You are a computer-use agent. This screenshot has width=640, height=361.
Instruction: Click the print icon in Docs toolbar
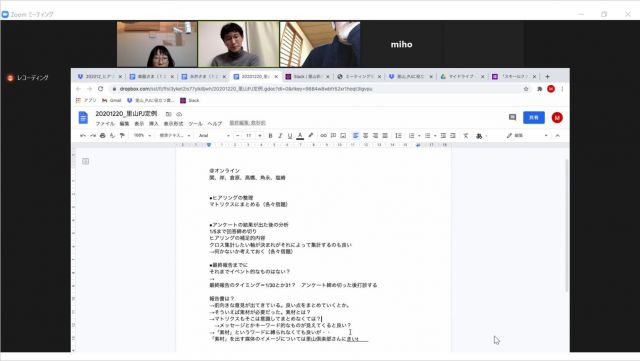[102, 136]
